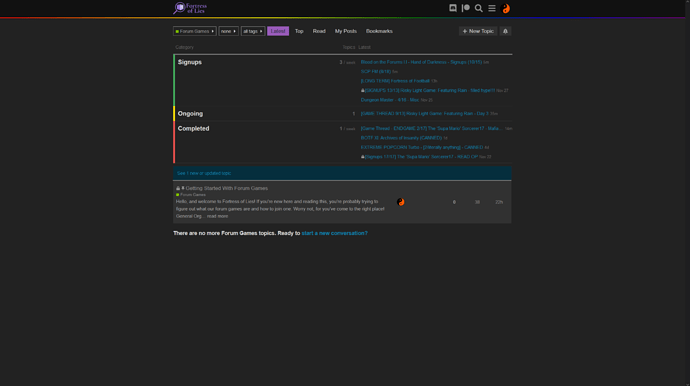This screenshot has height=386, width=690.
Task: Expand the Forum Games category dropdown
Action: click(x=195, y=31)
